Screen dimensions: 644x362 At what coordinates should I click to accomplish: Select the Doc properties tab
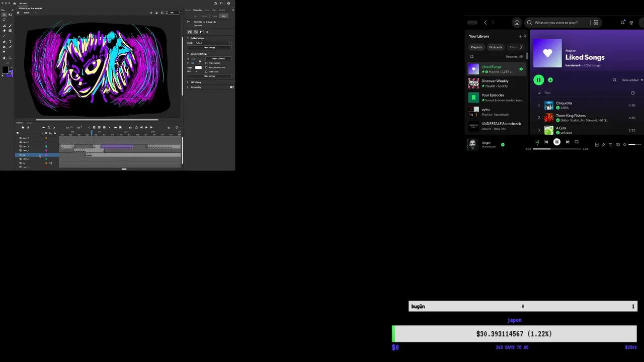tap(224, 16)
